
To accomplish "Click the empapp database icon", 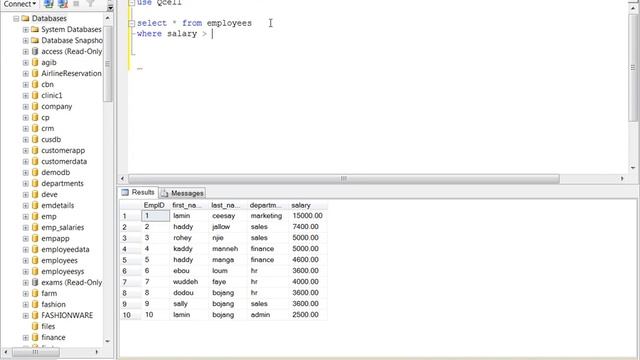I will pyautogui.click(x=35, y=238).
